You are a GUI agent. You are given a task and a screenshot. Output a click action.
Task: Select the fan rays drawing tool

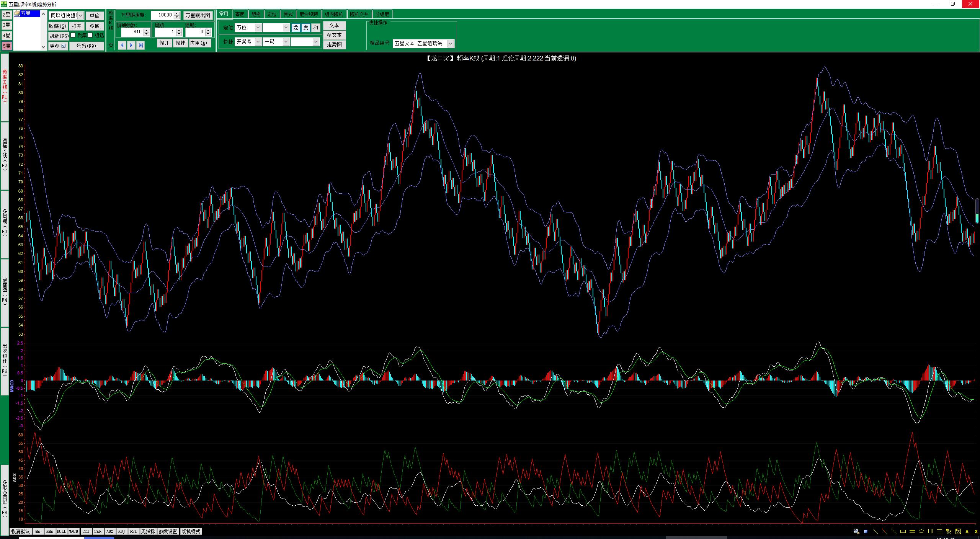click(949, 531)
